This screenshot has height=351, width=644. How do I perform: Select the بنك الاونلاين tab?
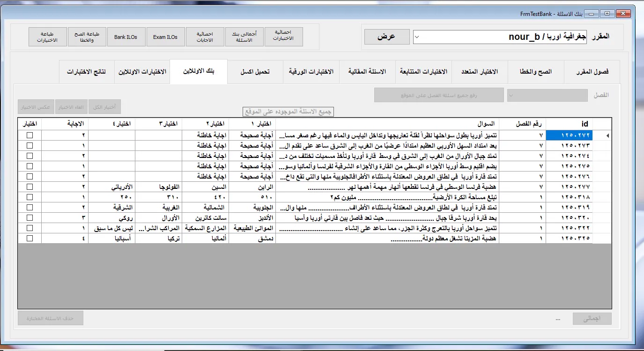[199, 71]
